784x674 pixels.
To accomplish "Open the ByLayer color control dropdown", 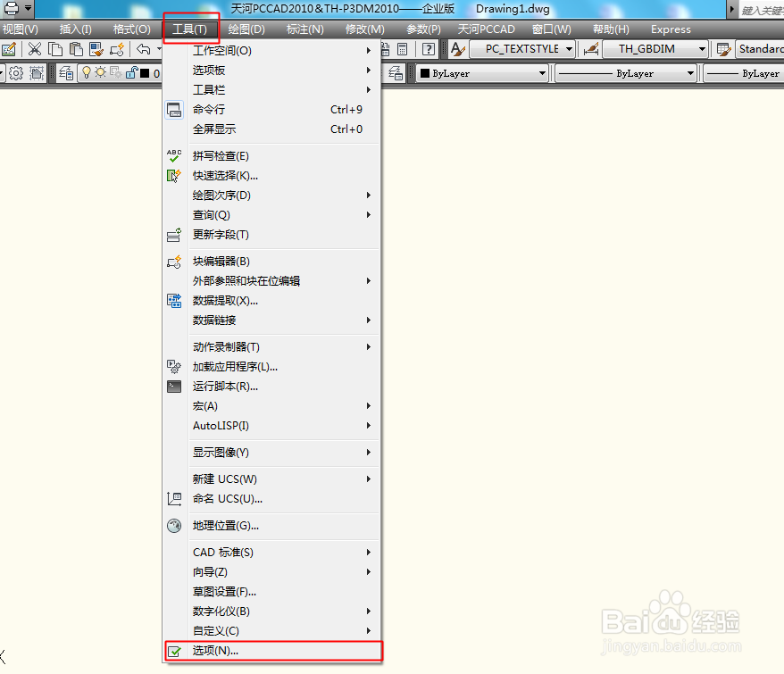I will (482, 73).
